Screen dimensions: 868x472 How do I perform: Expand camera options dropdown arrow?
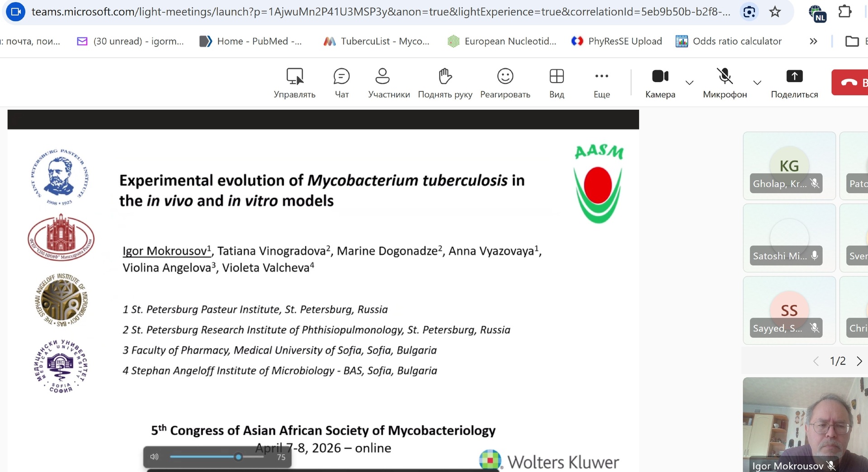[x=689, y=83]
